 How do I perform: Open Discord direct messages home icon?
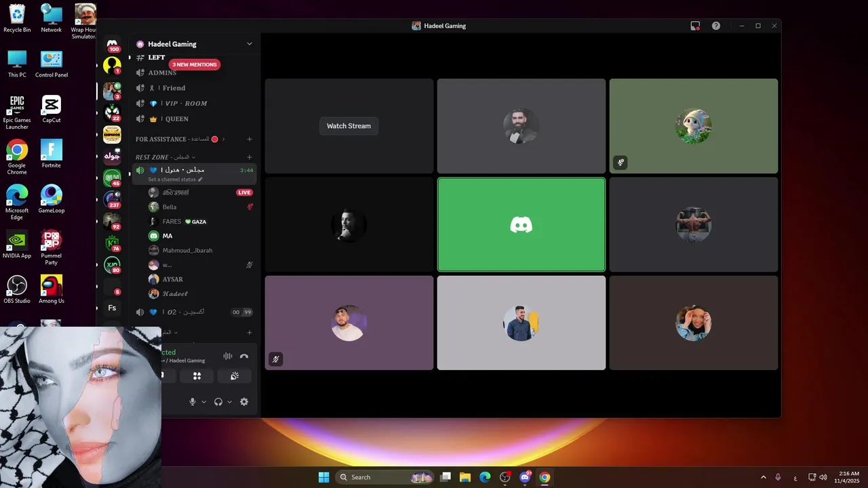coord(112,43)
